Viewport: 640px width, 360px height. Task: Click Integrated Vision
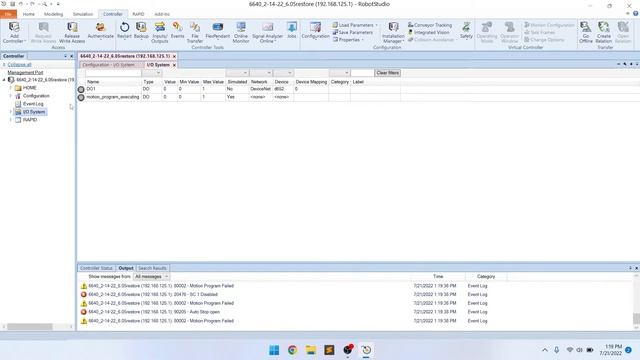tap(429, 32)
